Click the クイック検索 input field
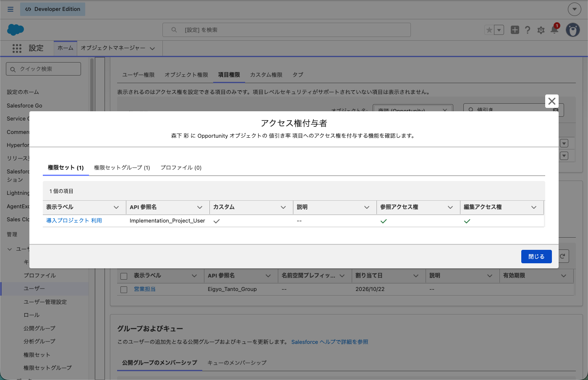Screen dimensions: 588x380 (44, 69)
